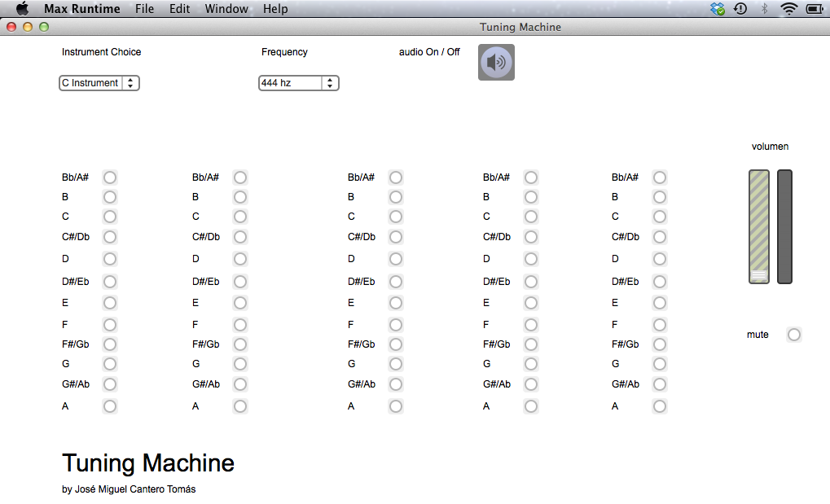Image resolution: width=830 pixels, height=504 pixels.
Task: Click the Bluetooth icon in menu bar
Action: [764, 8]
